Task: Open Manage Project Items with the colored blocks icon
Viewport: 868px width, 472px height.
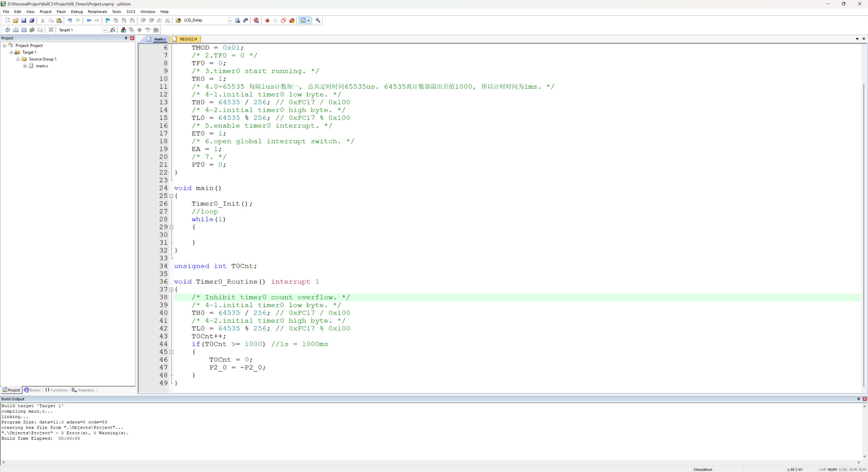Action: [x=123, y=30]
